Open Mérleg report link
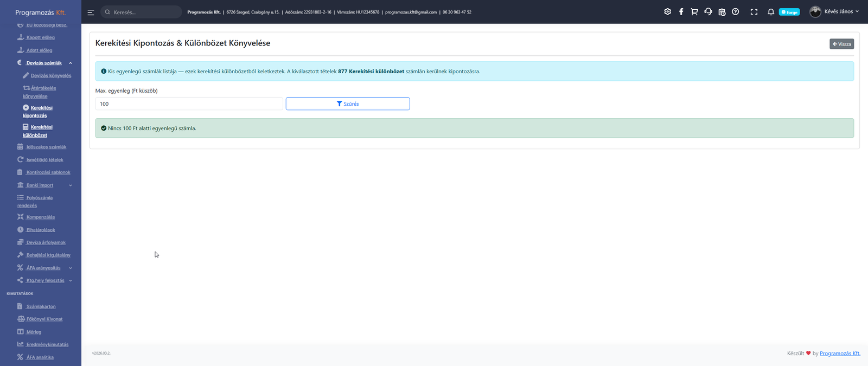The width and height of the screenshot is (868, 366). [34, 332]
